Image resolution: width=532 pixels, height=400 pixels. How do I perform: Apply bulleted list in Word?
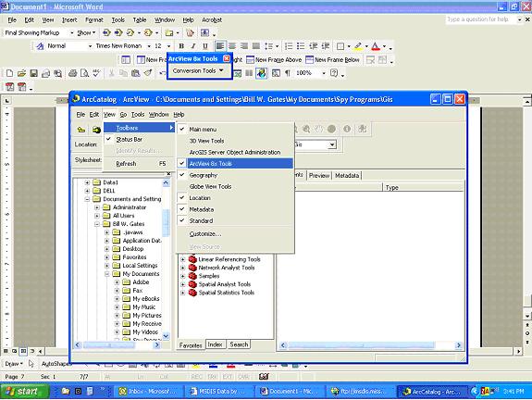tap(301, 46)
